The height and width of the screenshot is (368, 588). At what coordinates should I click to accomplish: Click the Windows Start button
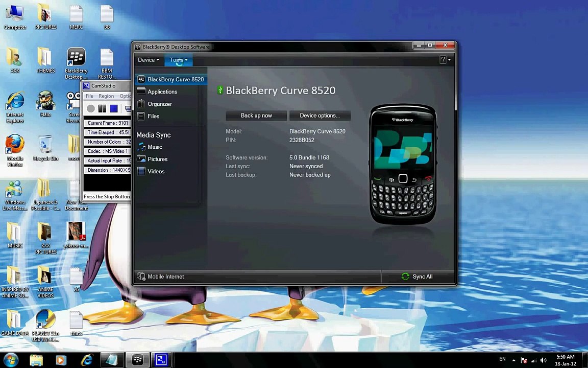pos(10,360)
